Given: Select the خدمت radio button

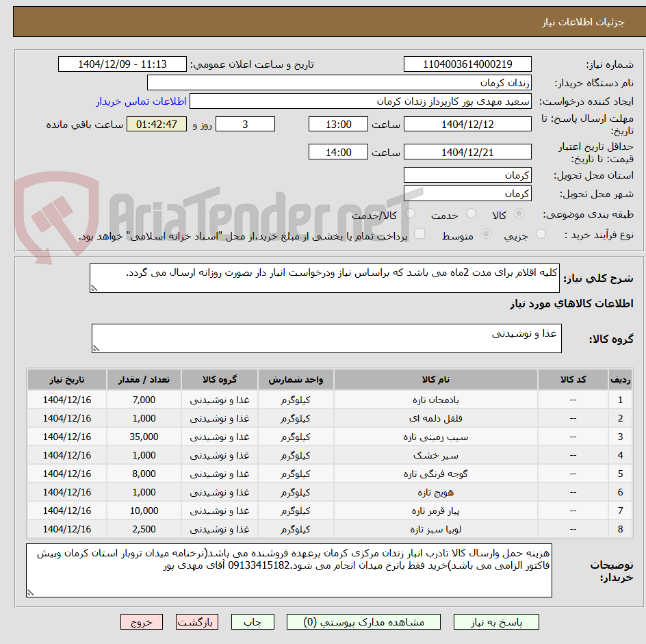Looking at the screenshot, I should pos(471,214).
